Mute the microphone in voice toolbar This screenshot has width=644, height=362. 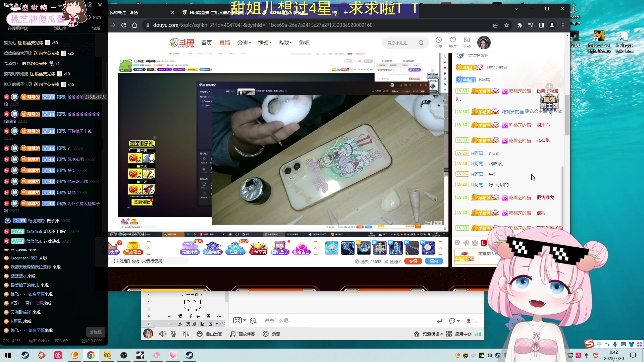[173, 334]
